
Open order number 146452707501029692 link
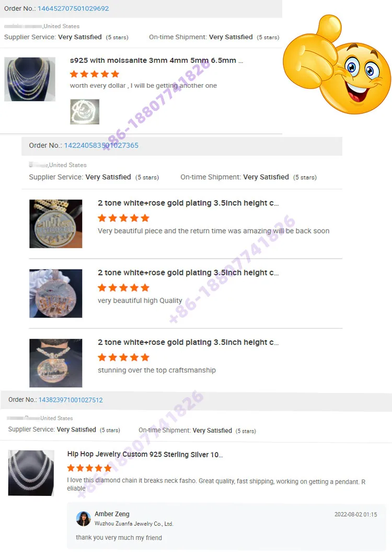pos(73,8)
